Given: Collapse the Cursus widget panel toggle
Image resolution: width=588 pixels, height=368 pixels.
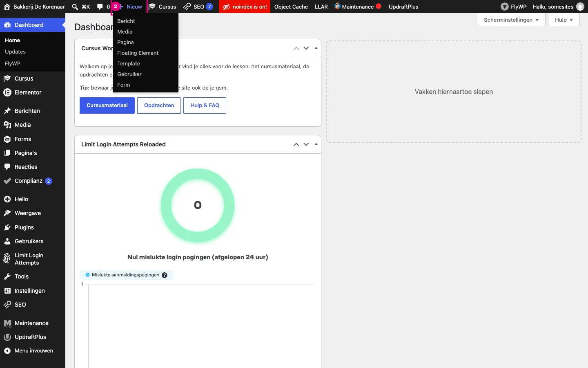Looking at the screenshot, I should [x=316, y=48].
